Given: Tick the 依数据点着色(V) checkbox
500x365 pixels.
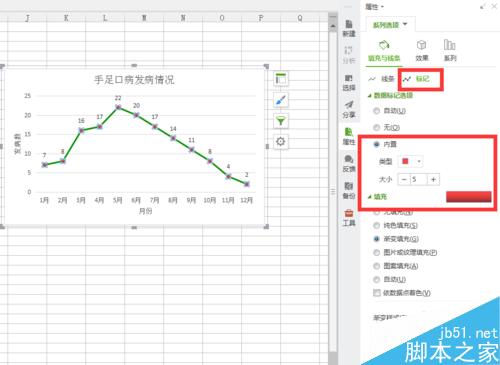Looking at the screenshot, I should point(377,293).
